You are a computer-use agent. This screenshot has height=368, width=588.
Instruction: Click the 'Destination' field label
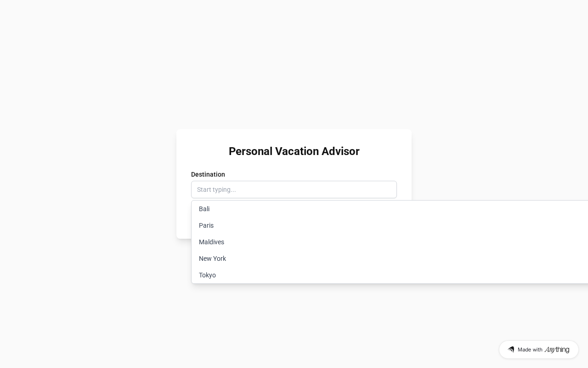(208, 174)
